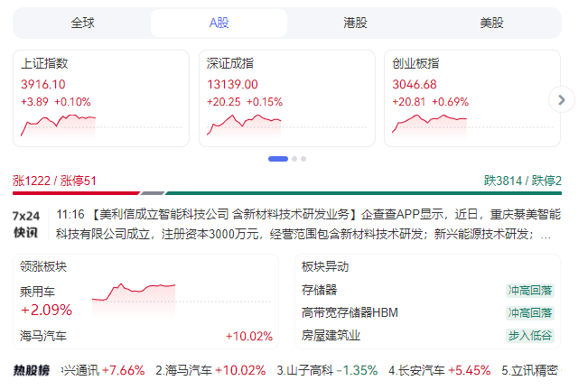Select the second carousel pagination dot

294,159
